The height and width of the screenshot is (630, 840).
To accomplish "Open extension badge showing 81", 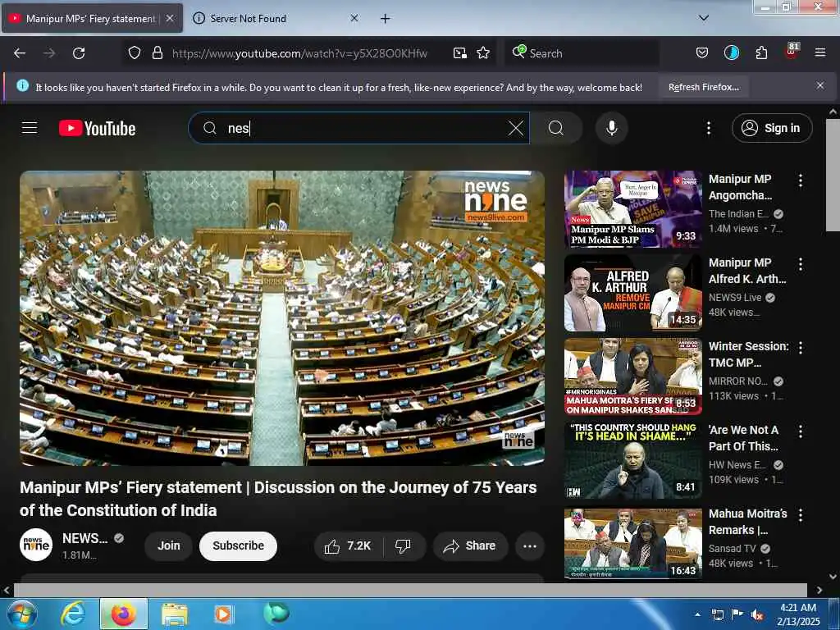I will point(792,52).
